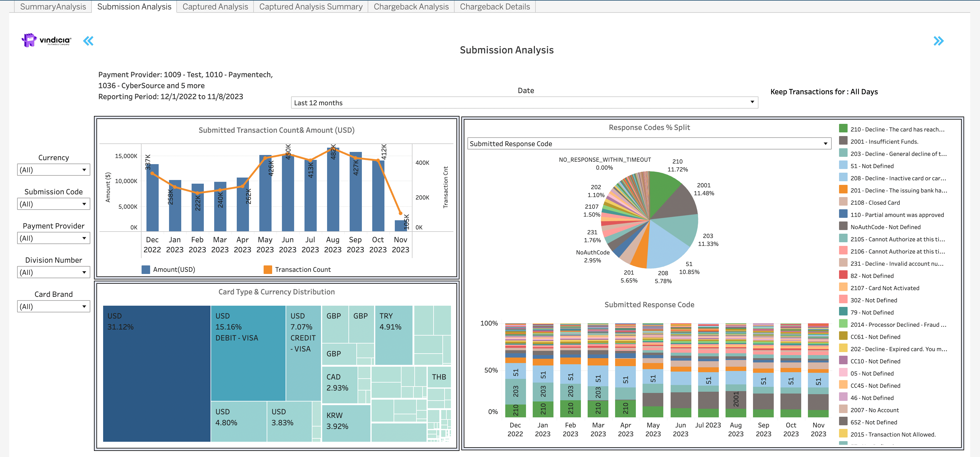980x457 pixels.
Task: Click the Dec 2022 stacked response code bar
Action: (x=516, y=370)
